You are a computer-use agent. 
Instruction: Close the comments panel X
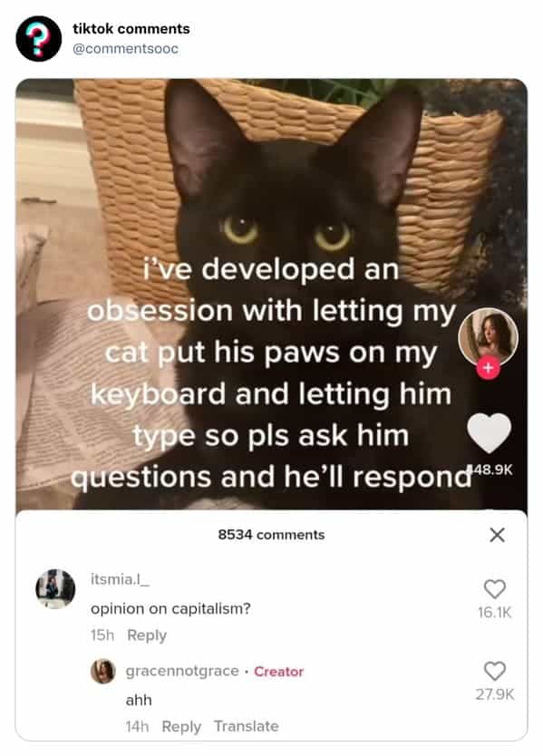pos(497,535)
